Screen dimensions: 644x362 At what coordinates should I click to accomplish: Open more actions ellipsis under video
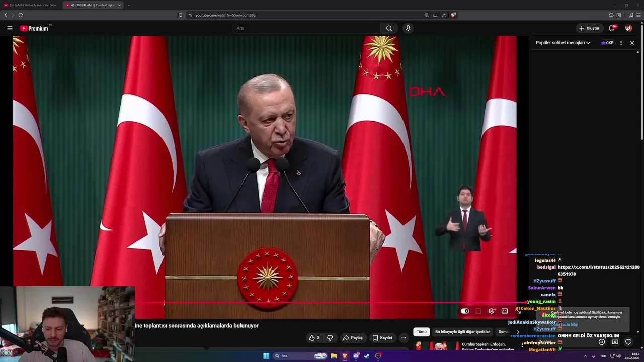404,338
